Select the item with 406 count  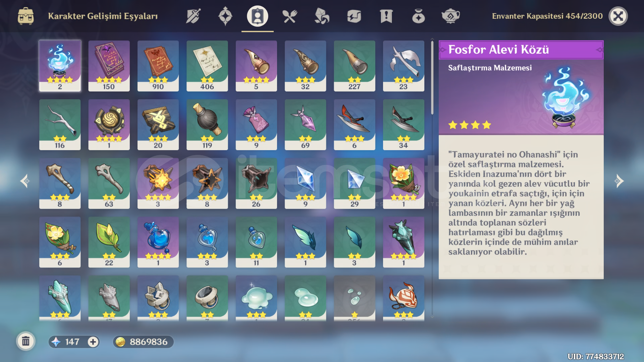click(207, 66)
